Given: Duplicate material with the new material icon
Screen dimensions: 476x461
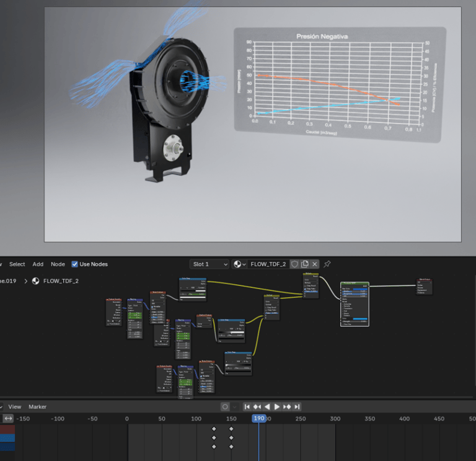Looking at the screenshot, I should click(304, 264).
